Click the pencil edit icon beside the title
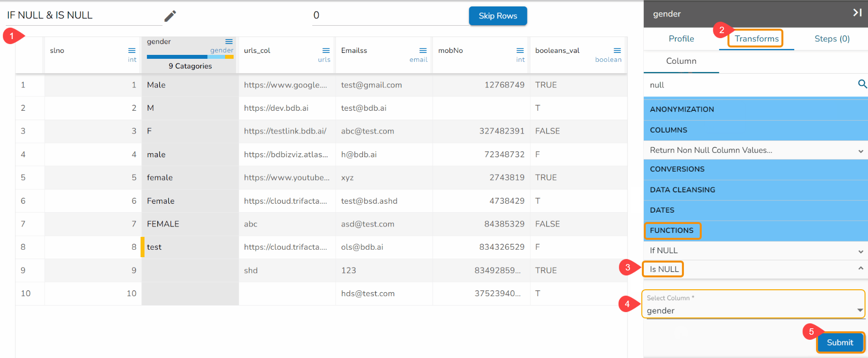The image size is (868, 358). 170,16
